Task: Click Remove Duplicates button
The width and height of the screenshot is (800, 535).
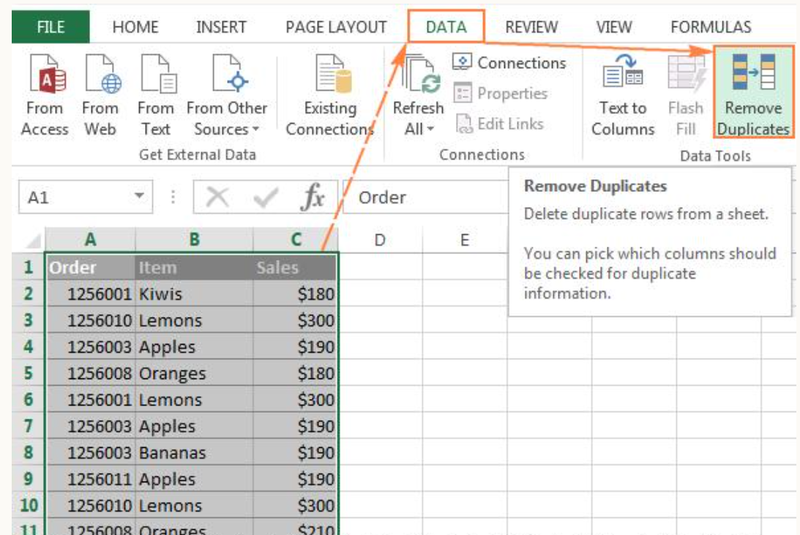Action: point(754,92)
